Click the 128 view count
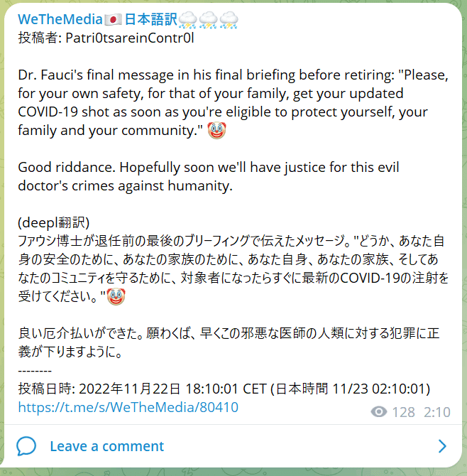 (404, 412)
